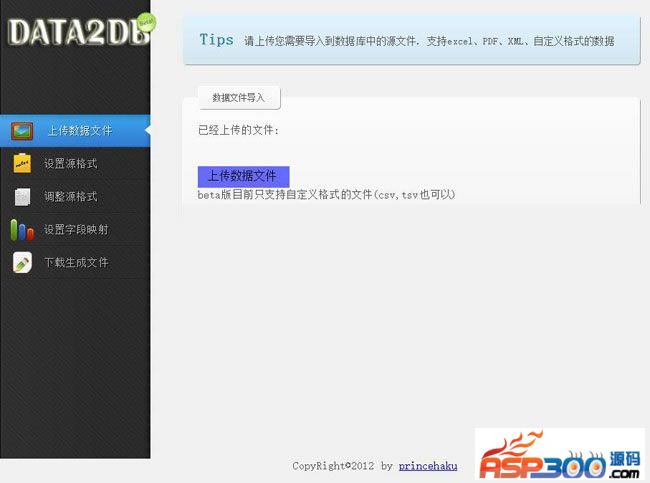Choose 下载生成文件 in the sidebar
The image size is (650, 483).
tap(75, 262)
